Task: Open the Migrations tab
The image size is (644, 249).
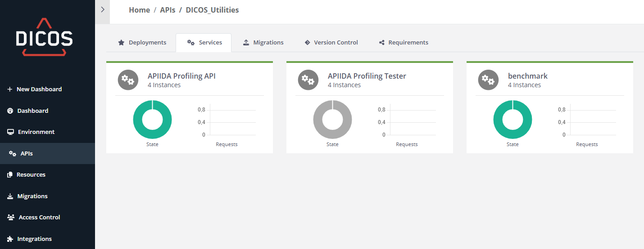Action: click(x=263, y=43)
